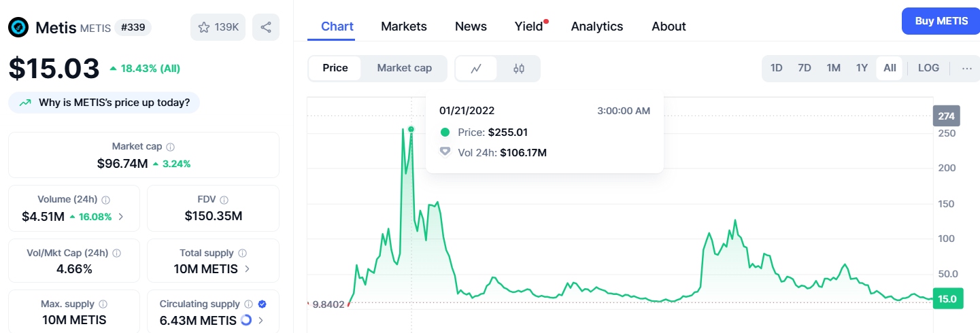Click the Market cap info icon
Viewport: 980px width, 333px height.
(x=170, y=147)
